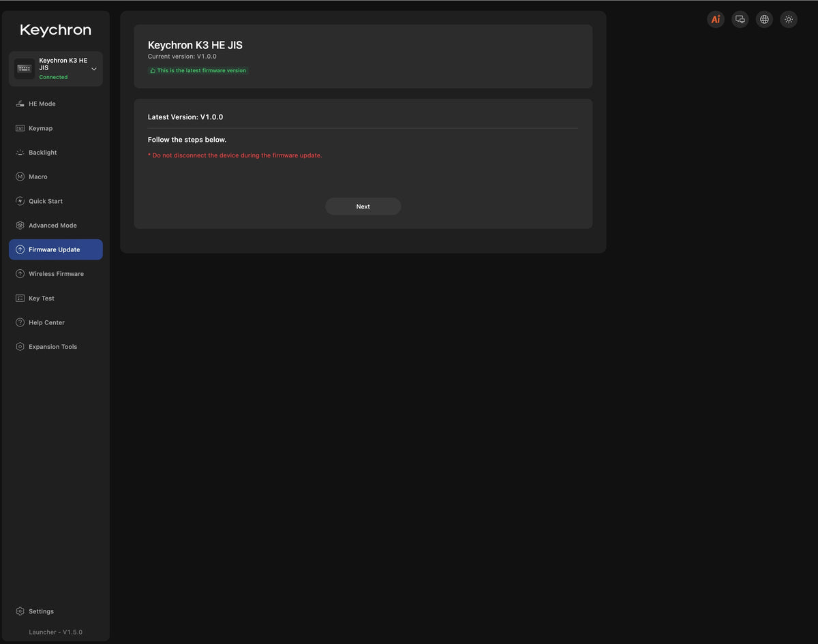Click the keyboard device thumbnail
The height and width of the screenshot is (644, 818).
[25, 69]
